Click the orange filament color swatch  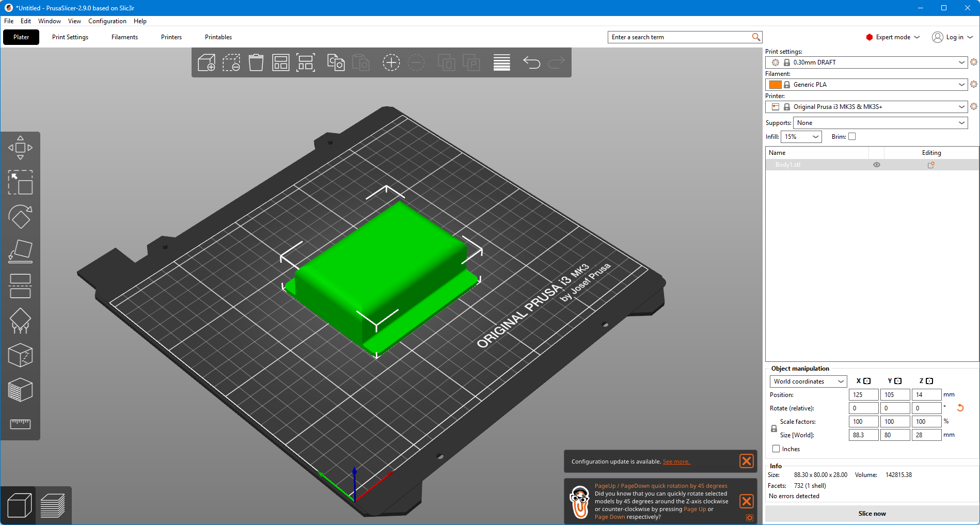775,85
